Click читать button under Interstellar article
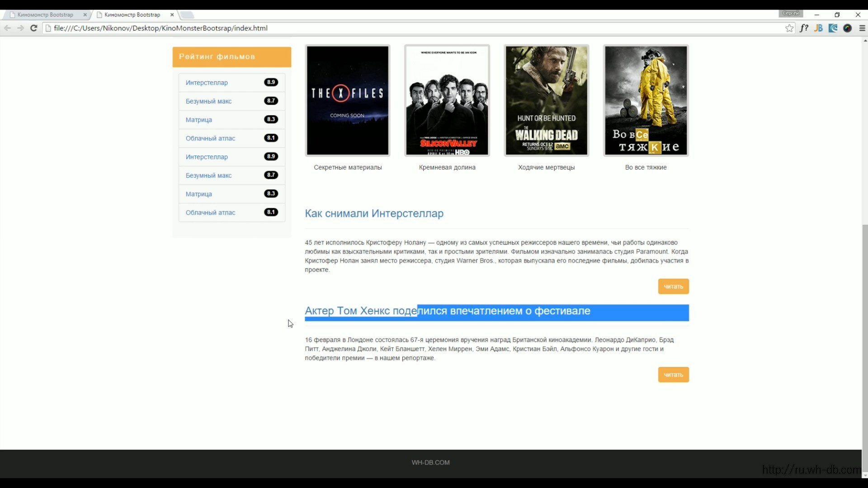Image resolution: width=868 pixels, height=488 pixels. [x=674, y=286]
